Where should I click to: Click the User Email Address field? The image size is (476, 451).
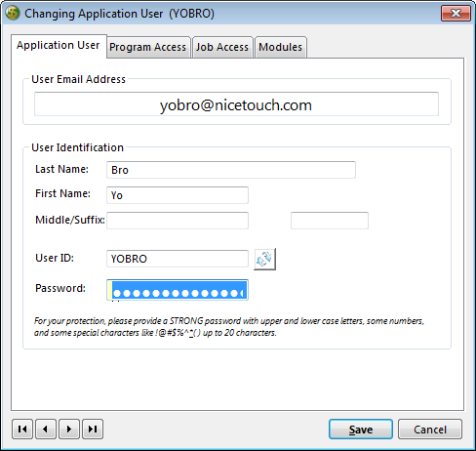coord(236,104)
